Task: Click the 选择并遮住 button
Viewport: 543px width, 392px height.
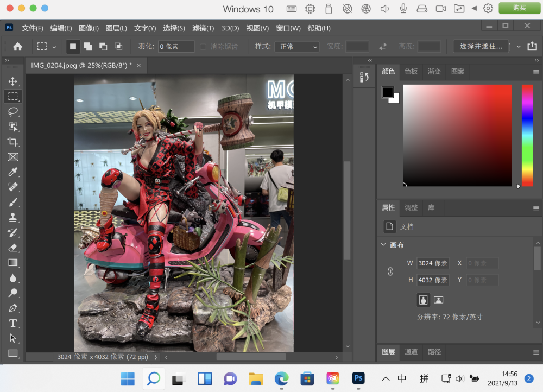Action: pyautogui.click(x=481, y=47)
